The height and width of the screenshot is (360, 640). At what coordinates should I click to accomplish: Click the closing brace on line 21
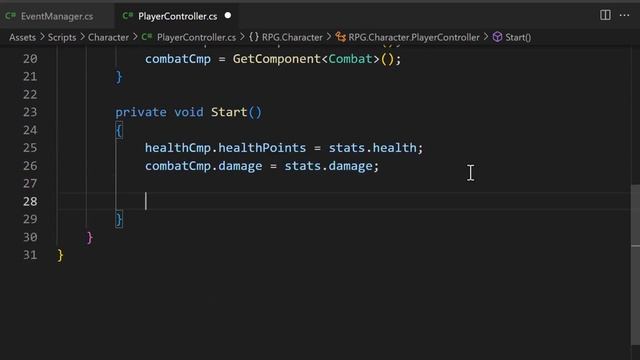(119, 77)
